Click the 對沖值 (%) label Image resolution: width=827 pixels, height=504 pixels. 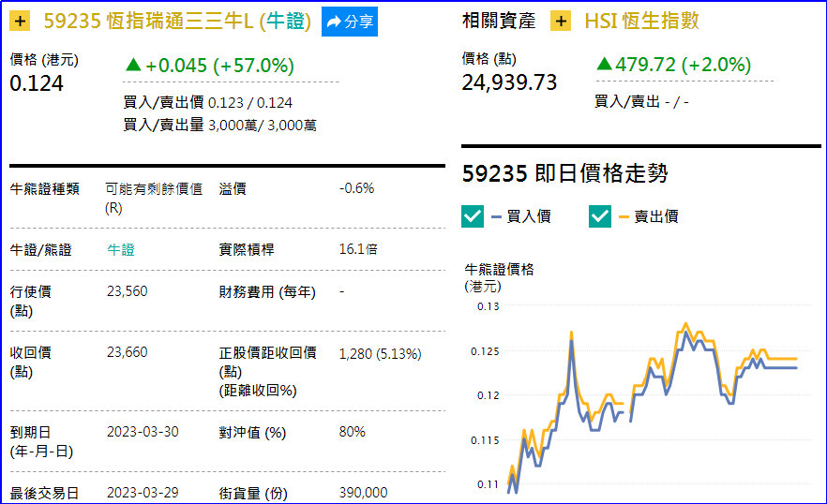[x=252, y=432]
